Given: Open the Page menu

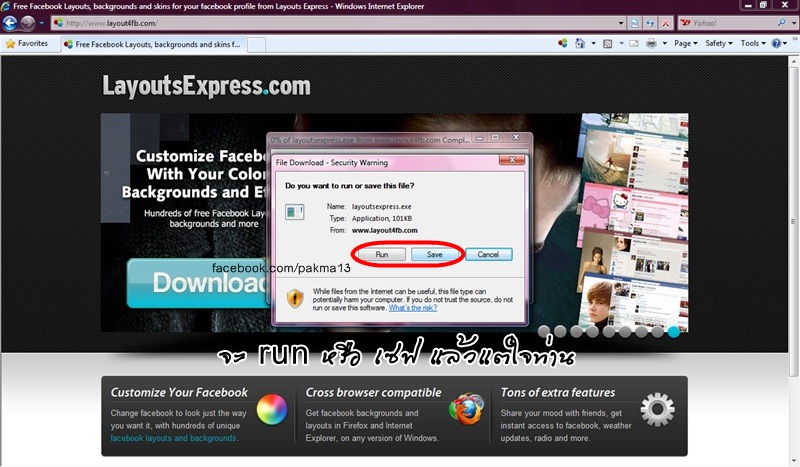Looking at the screenshot, I should pyautogui.click(x=686, y=43).
